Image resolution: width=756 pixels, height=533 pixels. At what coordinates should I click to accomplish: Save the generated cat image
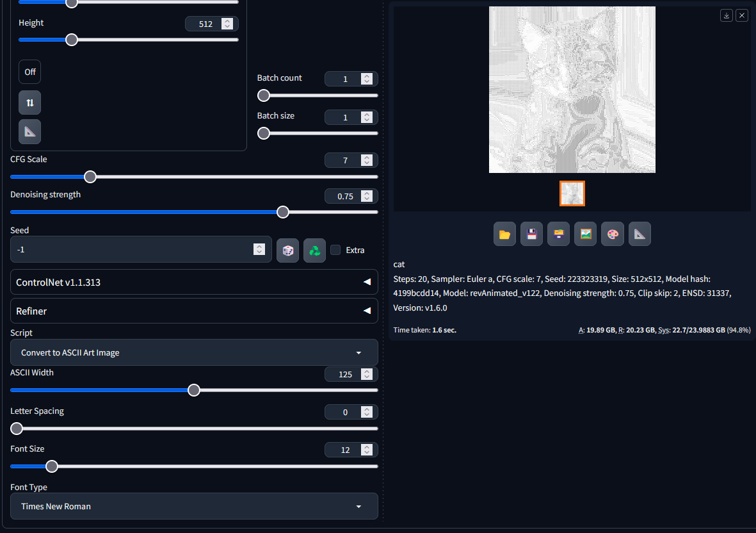[x=531, y=234]
